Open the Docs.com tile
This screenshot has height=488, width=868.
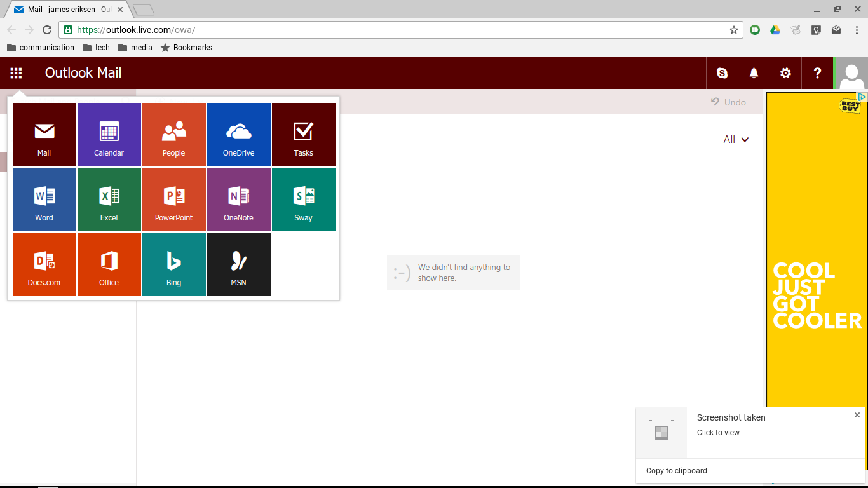[44, 264]
